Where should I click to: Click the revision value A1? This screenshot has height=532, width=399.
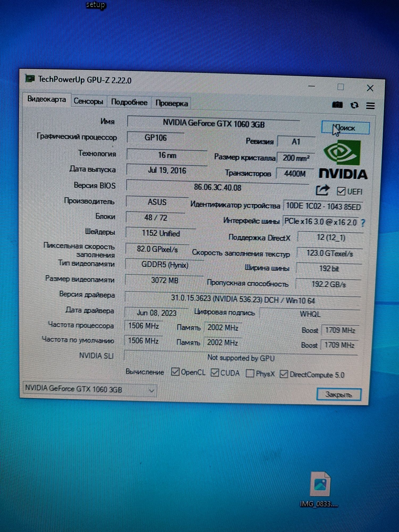tap(296, 142)
